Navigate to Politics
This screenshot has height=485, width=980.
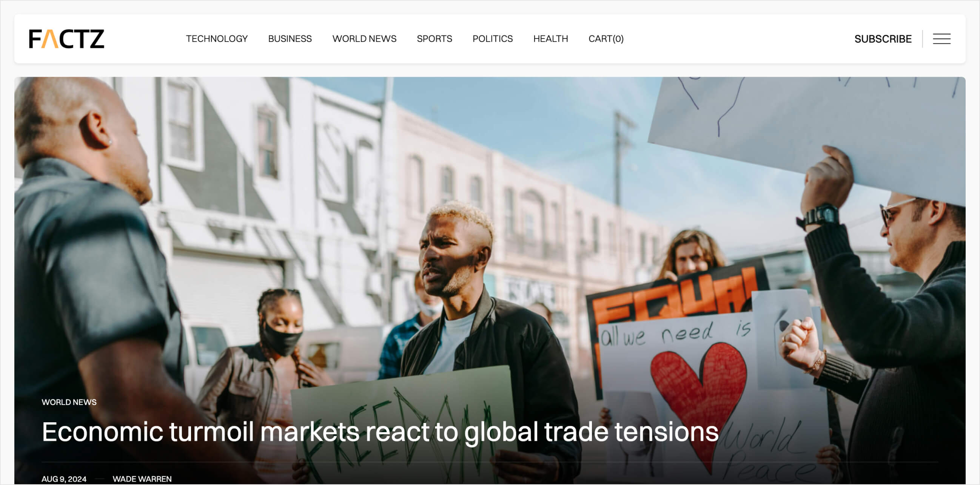coord(492,39)
